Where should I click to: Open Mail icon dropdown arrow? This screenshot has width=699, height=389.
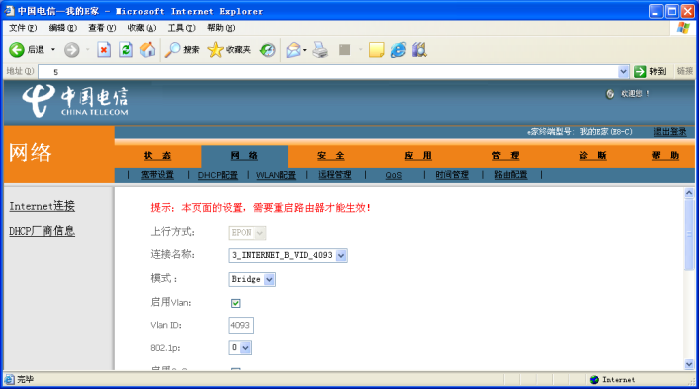point(304,50)
